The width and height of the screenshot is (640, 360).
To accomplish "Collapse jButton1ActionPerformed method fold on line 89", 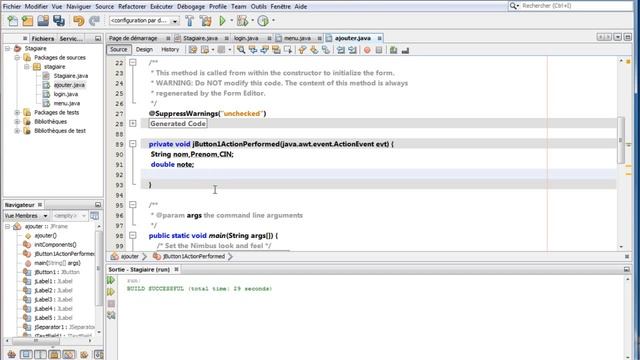I will pos(133,144).
